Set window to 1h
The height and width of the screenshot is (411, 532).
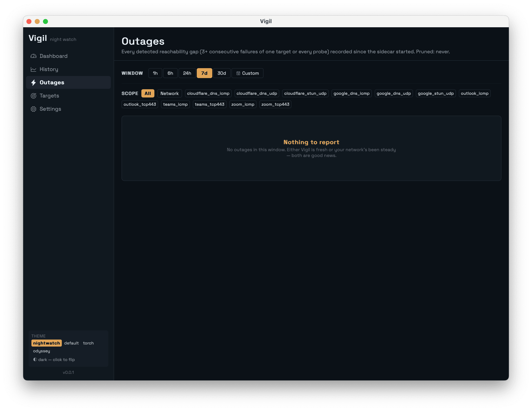155,73
